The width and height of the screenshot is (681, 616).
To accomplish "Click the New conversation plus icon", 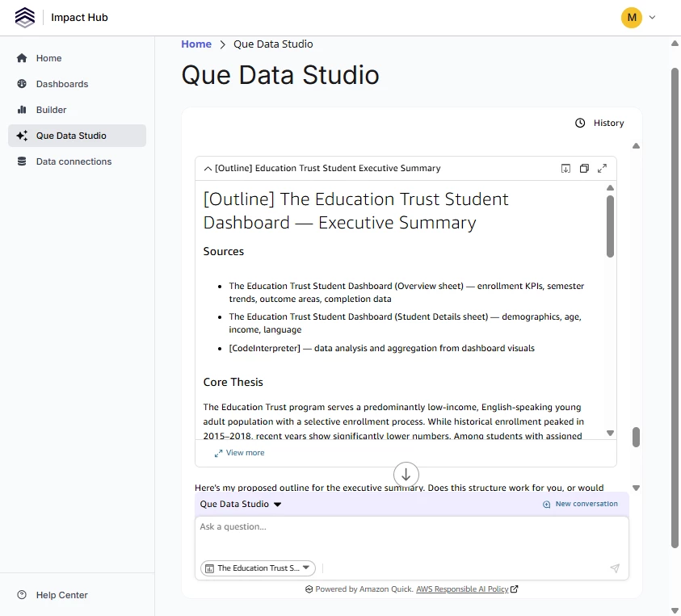I will pyautogui.click(x=546, y=505).
